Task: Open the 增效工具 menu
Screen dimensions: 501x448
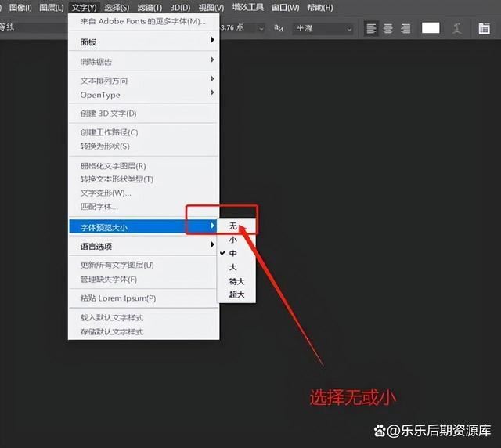Action: click(247, 7)
